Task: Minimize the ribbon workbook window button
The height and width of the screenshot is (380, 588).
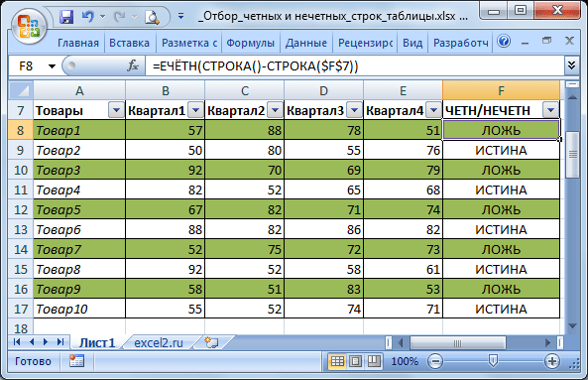Action: (525, 43)
